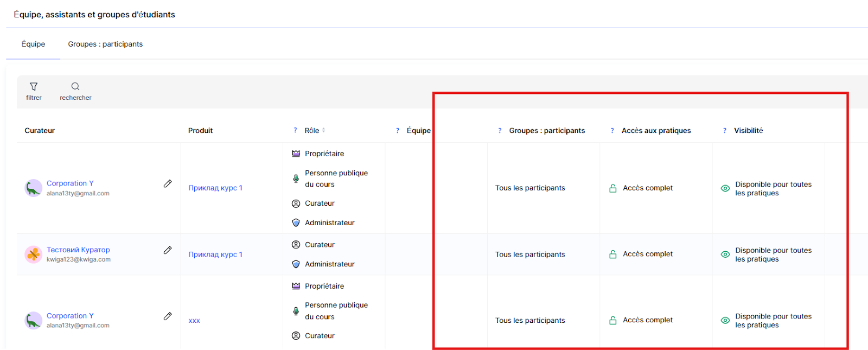Image resolution: width=868 pixels, height=350 pixels.
Task: Click help icon beside Visibilité header
Action: coord(725,131)
